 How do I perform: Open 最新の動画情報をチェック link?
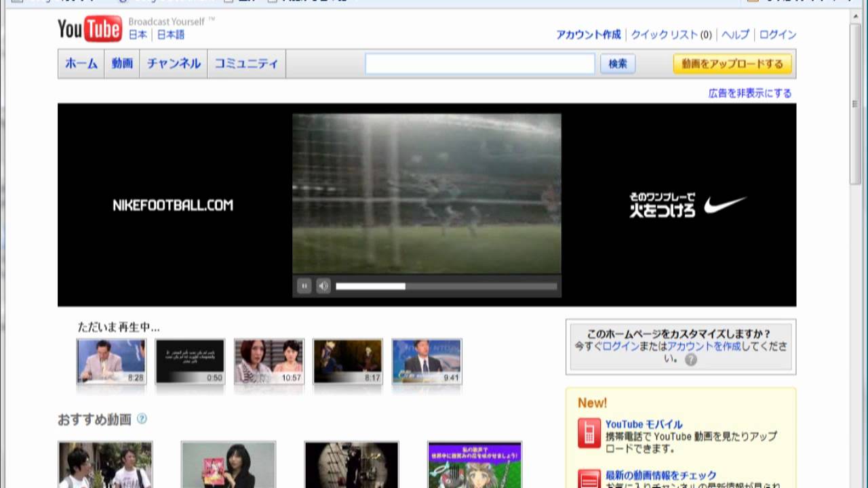pos(661,475)
